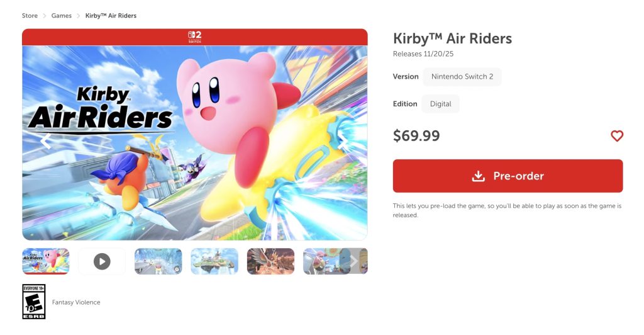Show next image with right arrow

tap(343, 142)
